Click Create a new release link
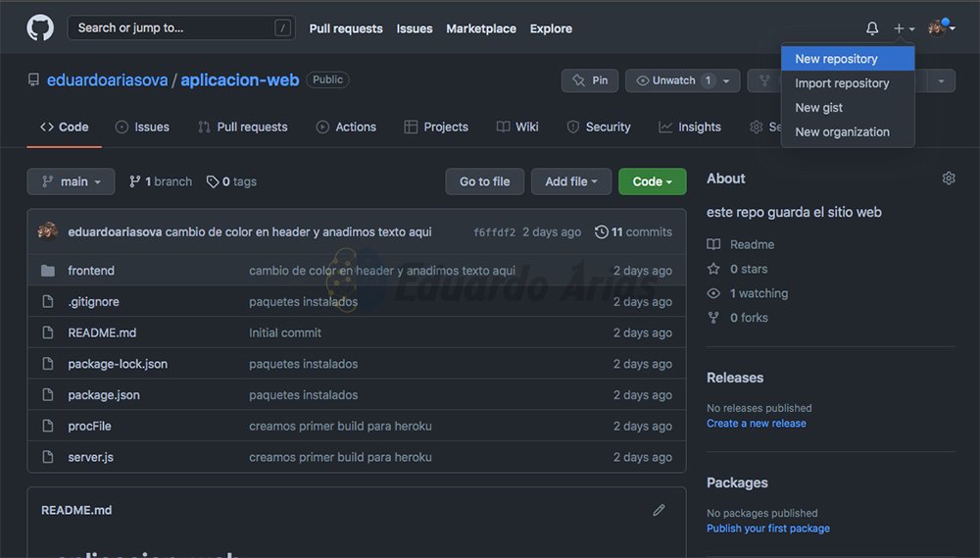Screen dimensions: 980x558 [756, 424]
